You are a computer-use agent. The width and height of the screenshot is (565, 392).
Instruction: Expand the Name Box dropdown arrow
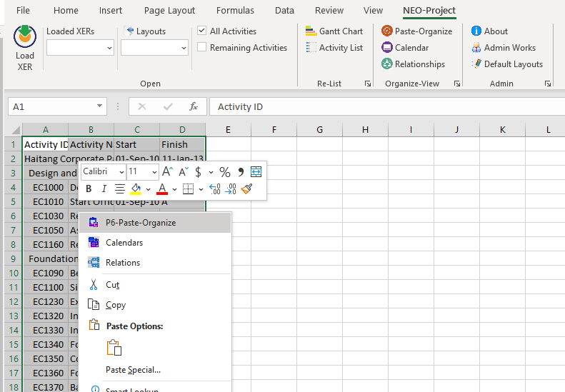99,106
